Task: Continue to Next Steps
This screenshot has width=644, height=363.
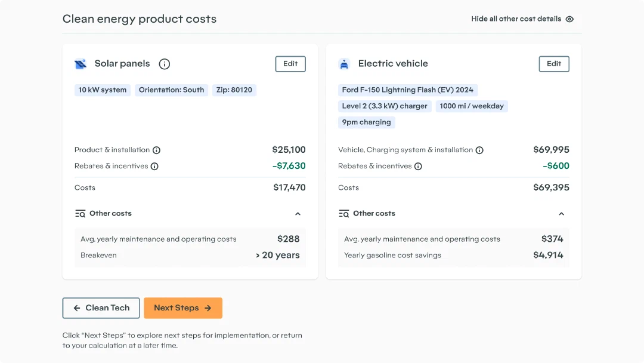Action: 183,308
